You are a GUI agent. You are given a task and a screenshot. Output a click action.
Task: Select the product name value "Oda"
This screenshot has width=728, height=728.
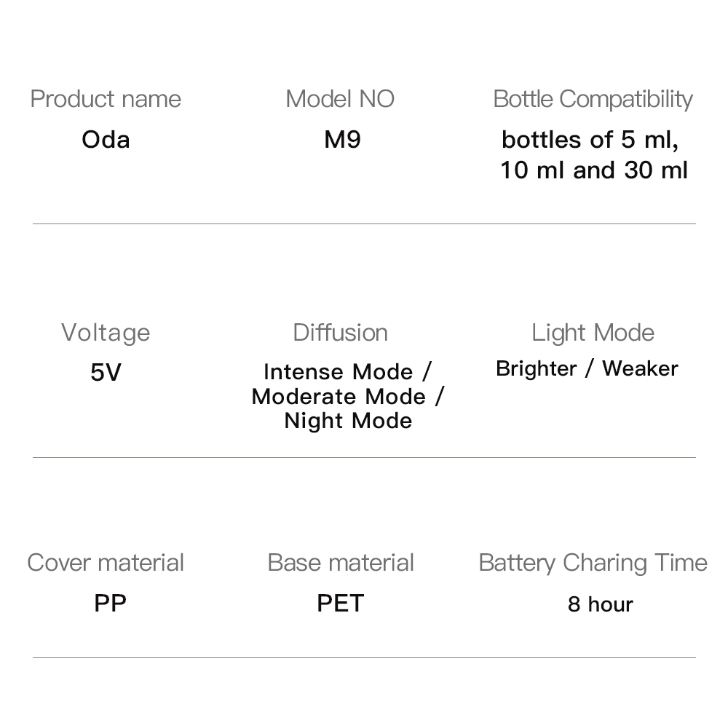click(x=106, y=139)
